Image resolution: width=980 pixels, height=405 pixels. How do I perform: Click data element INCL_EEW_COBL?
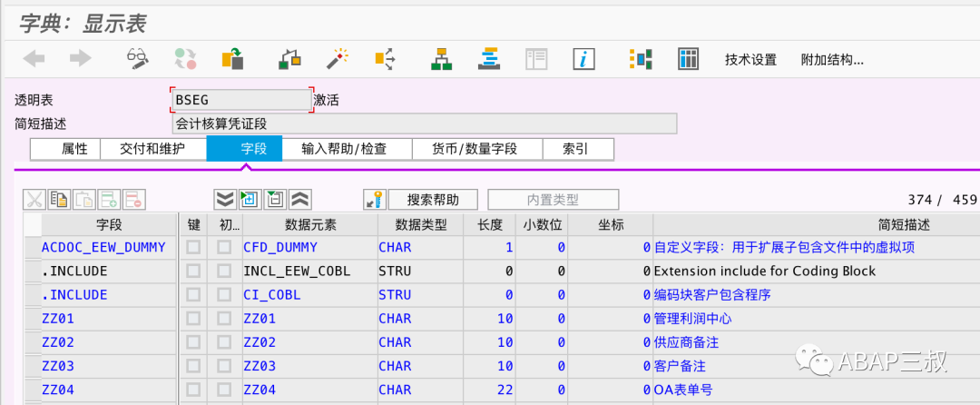coord(297,272)
